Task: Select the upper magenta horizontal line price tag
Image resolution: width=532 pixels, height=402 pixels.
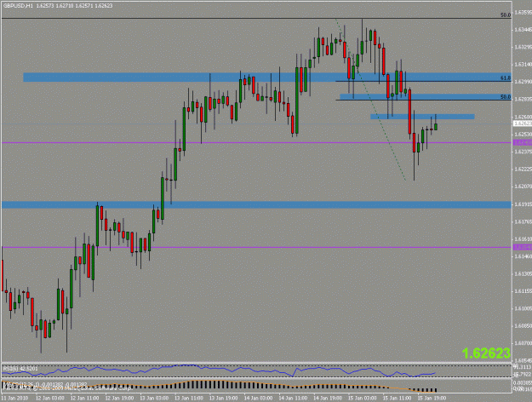Action: click(x=523, y=142)
